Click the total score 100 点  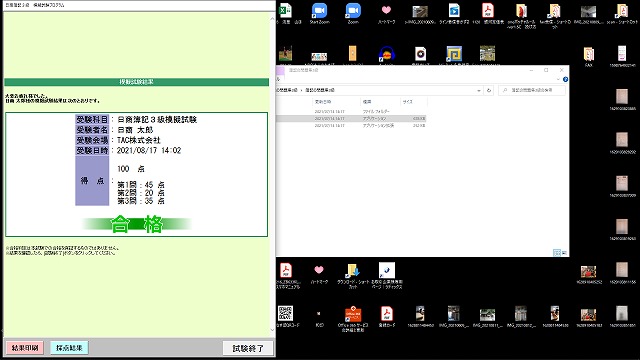(131, 169)
